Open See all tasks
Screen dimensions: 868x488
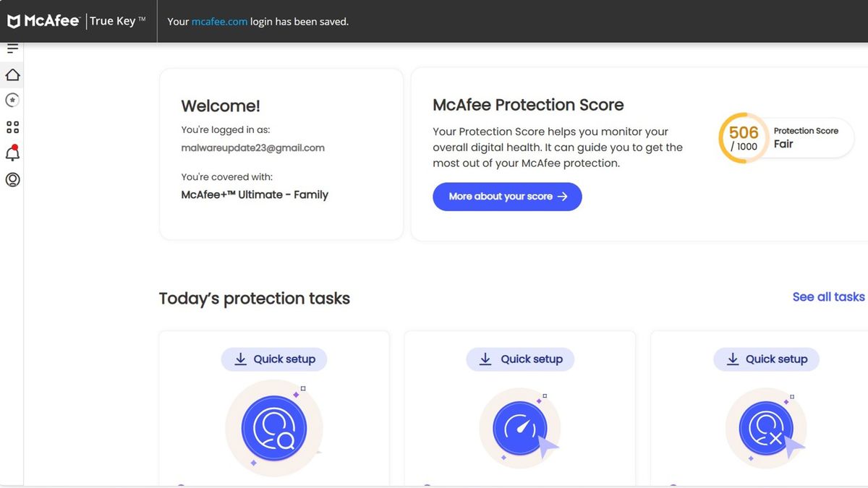[x=828, y=296]
